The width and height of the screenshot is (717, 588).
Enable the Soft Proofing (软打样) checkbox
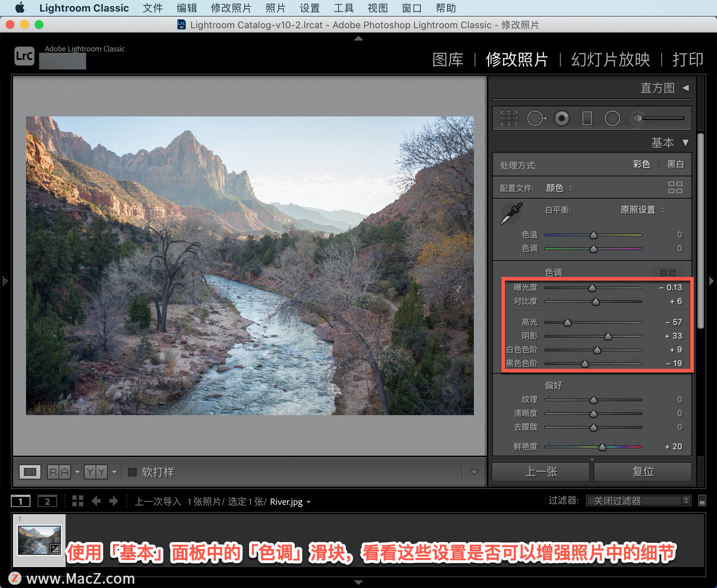pos(132,472)
